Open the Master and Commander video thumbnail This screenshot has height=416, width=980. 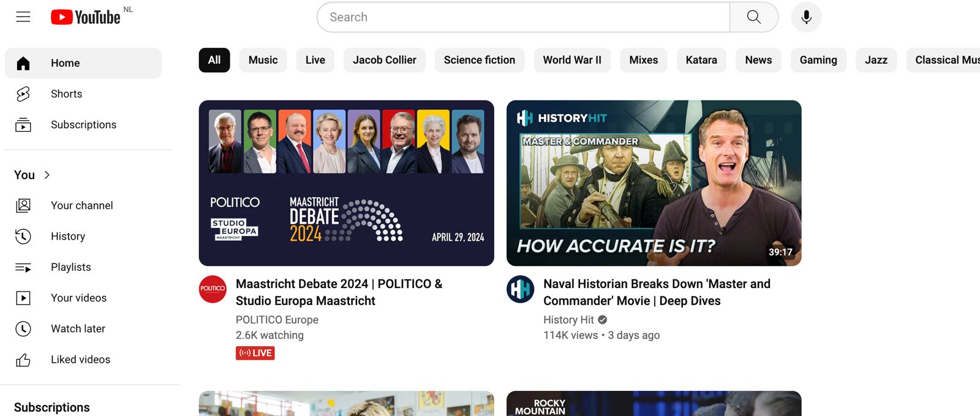pos(654,183)
